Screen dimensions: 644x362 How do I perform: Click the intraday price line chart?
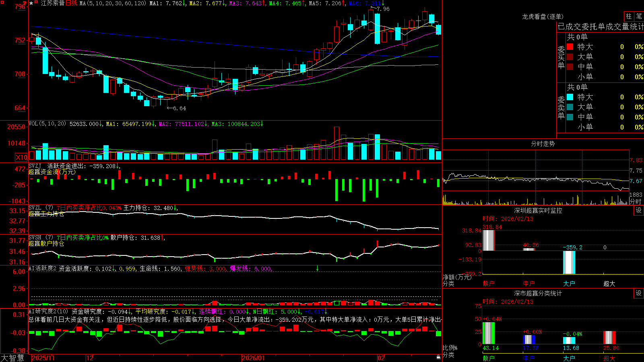point(535,181)
